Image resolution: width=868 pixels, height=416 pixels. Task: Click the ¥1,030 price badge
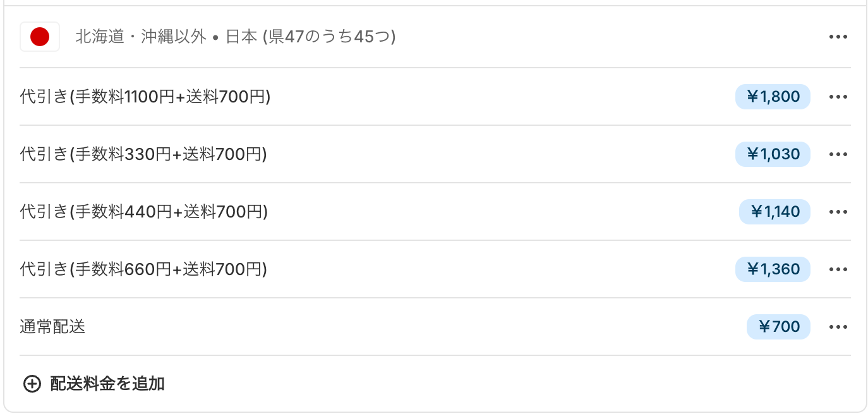pyautogui.click(x=773, y=154)
